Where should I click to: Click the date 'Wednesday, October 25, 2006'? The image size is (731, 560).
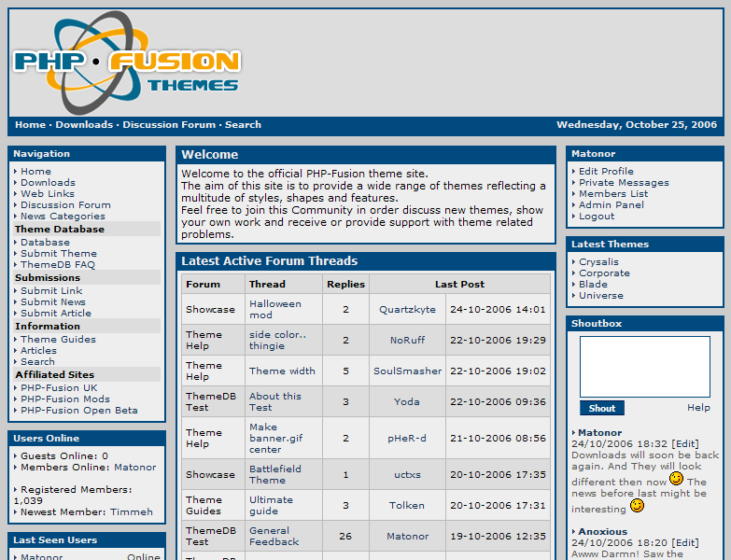[x=637, y=124]
